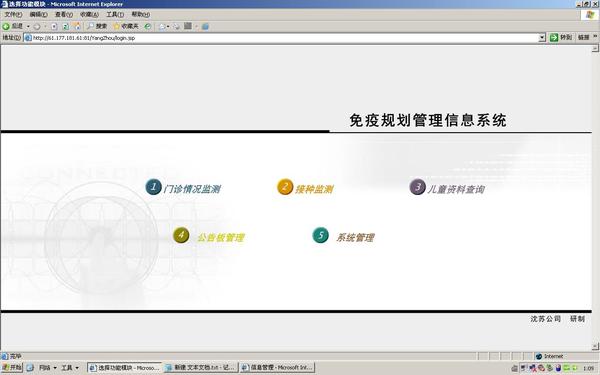The height and width of the screenshot is (375, 600).
Task: Open the 文件(F) menu
Action: click(13, 14)
